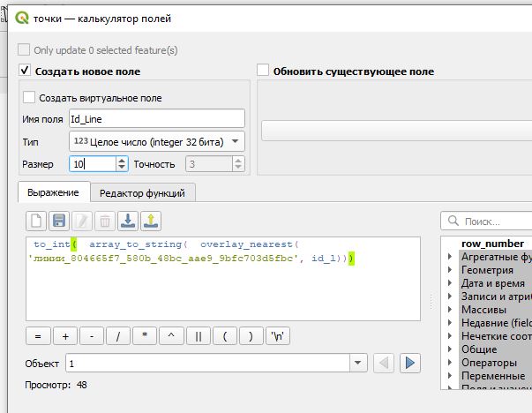The width and height of the screenshot is (532, 413).
Task: Open the field type 'Тип' dropdown
Action: tap(157, 141)
